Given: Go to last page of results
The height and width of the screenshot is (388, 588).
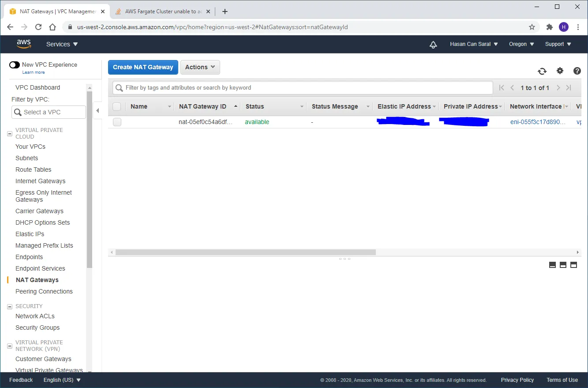Looking at the screenshot, I should pos(569,88).
